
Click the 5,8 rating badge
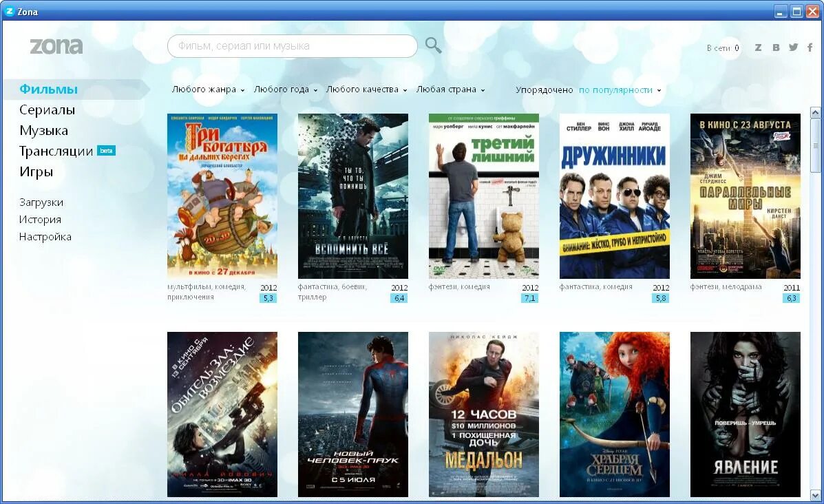pos(661,298)
